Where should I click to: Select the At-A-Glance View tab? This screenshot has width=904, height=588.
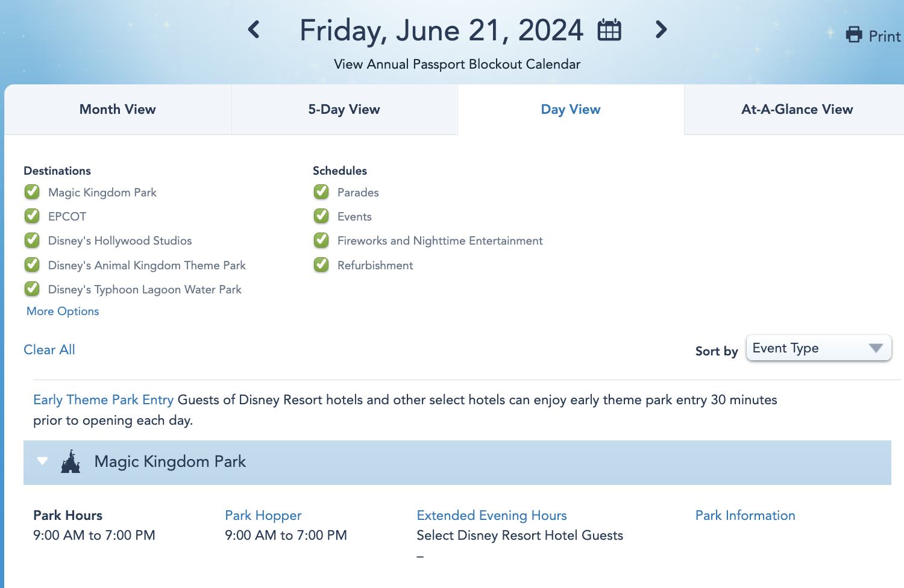[x=797, y=110]
